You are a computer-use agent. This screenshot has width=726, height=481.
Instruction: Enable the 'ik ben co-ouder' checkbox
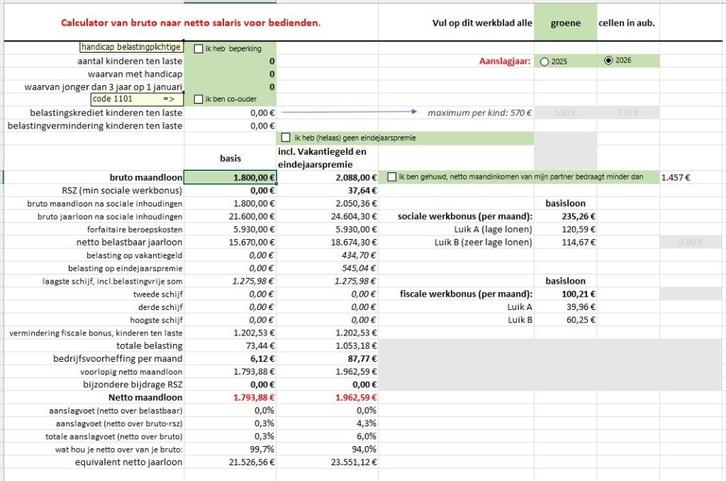199,99
